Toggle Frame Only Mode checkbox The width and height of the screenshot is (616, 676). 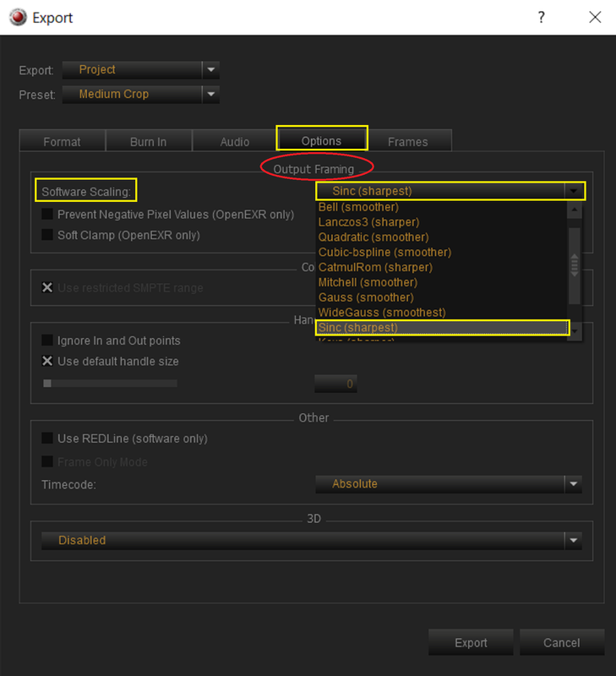(x=47, y=461)
